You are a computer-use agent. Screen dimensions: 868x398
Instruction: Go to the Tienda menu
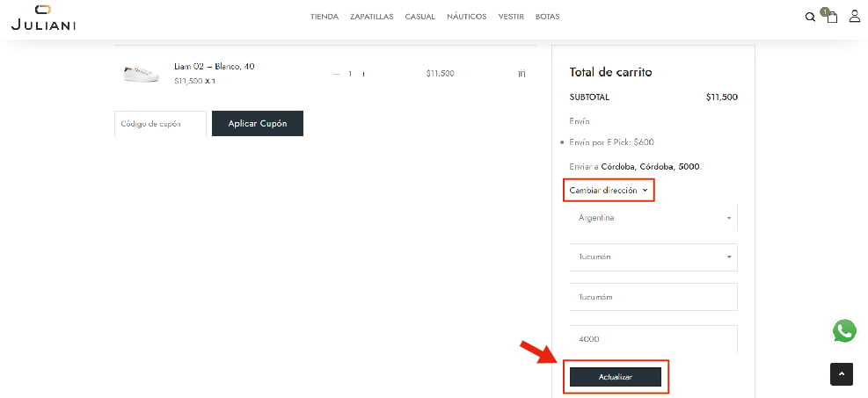[x=325, y=17]
